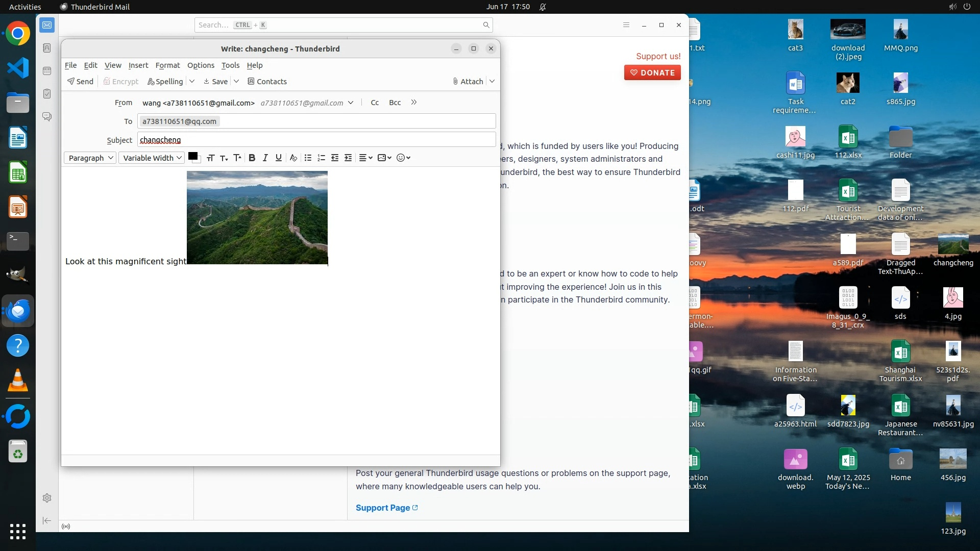Toggle italic text formatting
This screenshot has width=980, height=551.
(x=265, y=158)
